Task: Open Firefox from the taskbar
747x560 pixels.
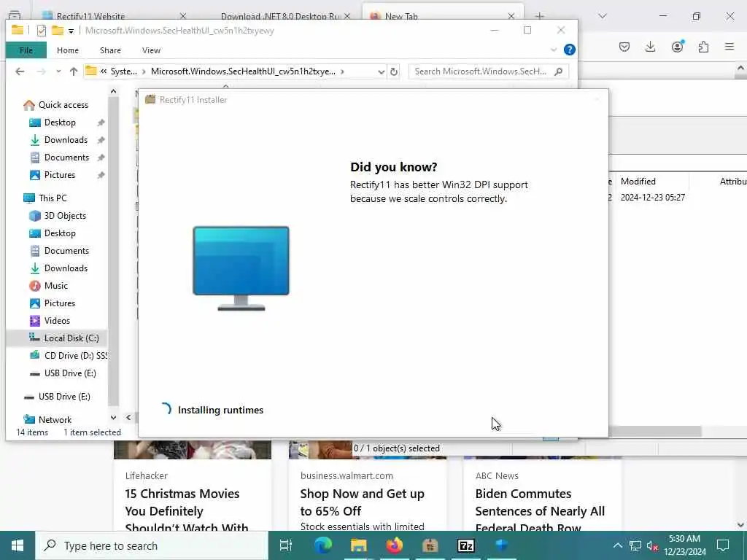Action: pos(395,545)
